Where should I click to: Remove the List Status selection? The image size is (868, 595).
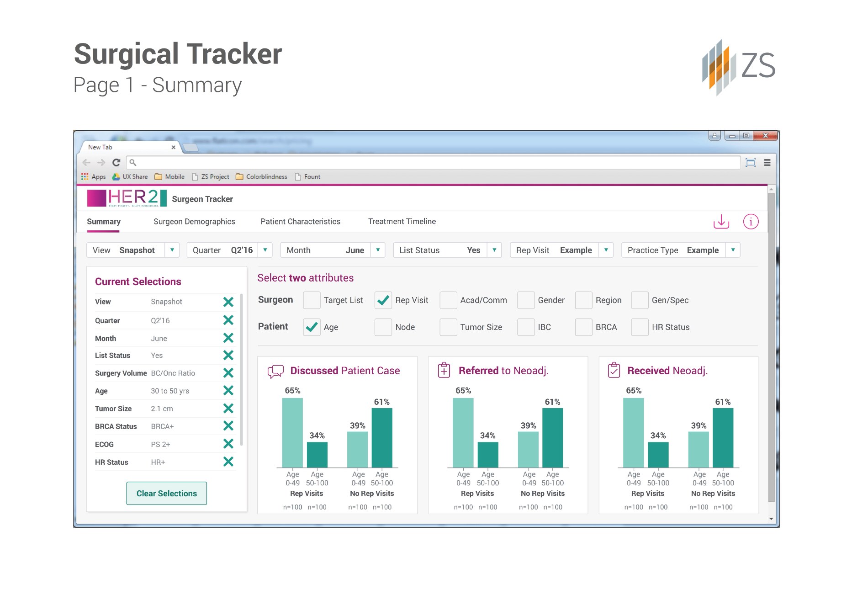click(228, 355)
